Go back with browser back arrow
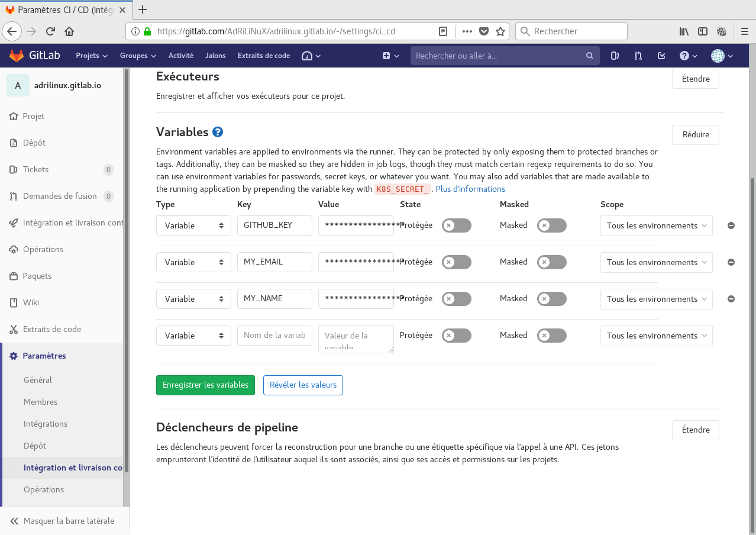 click(x=12, y=31)
